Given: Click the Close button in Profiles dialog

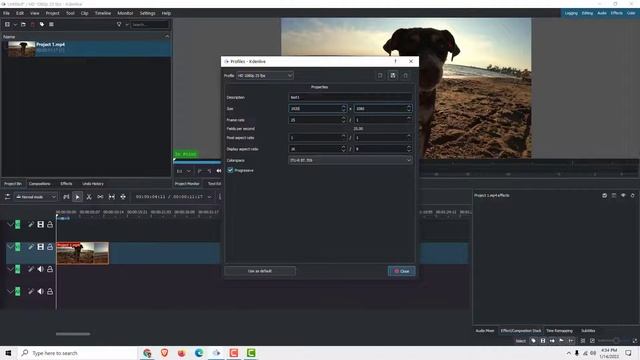Looking at the screenshot, I should click(402, 271).
